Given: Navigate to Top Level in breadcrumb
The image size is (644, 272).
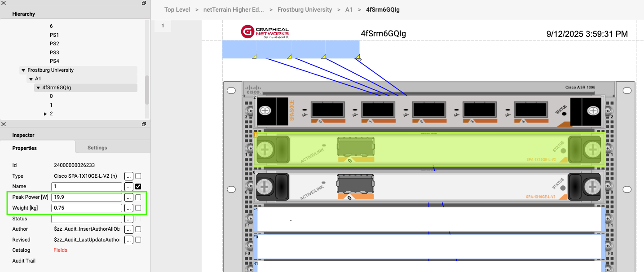Looking at the screenshot, I should click(x=177, y=9).
